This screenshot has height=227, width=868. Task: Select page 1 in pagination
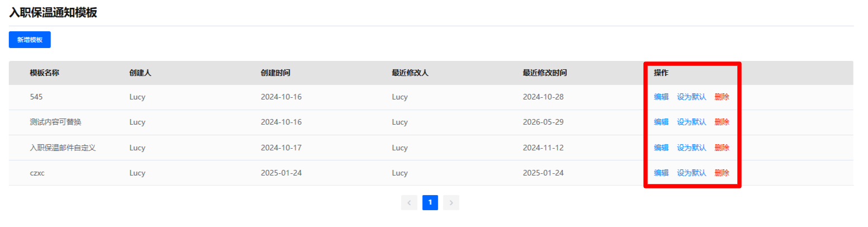pos(430,202)
